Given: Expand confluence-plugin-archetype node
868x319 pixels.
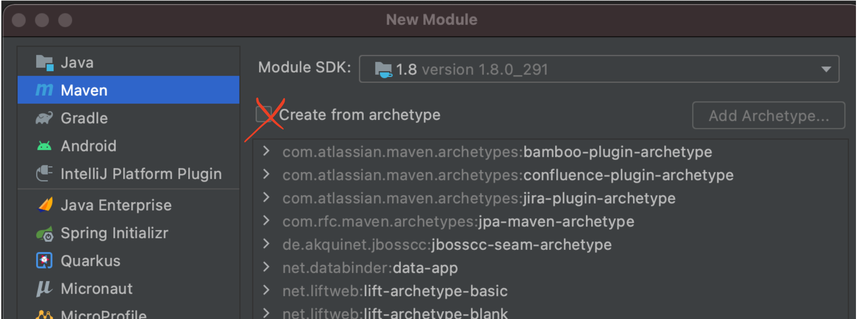Looking at the screenshot, I should (266, 174).
